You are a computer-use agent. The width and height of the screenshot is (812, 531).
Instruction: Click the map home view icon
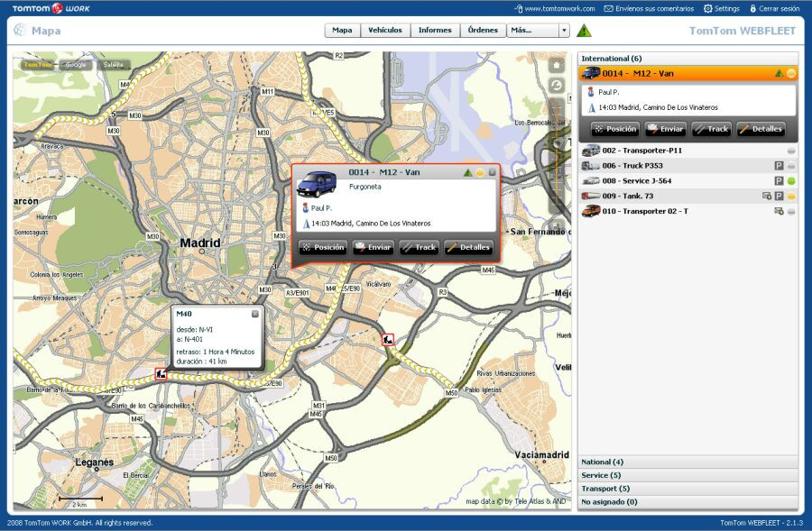point(556,65)
